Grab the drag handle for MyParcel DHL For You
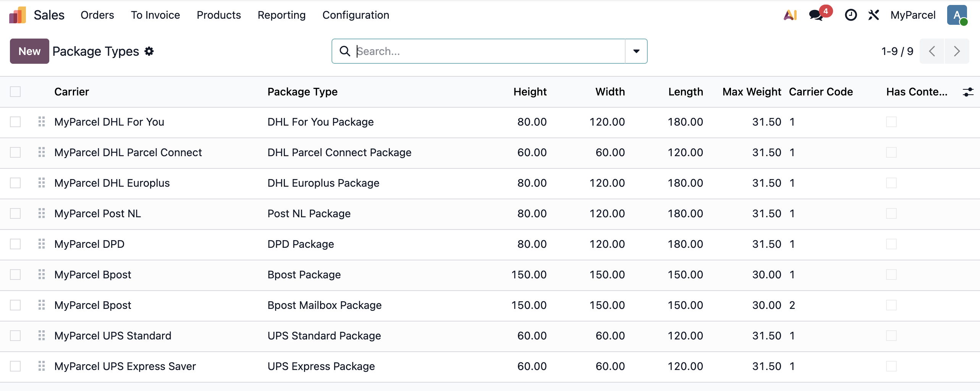Screen dimensions: 980x391 (42, 122)
